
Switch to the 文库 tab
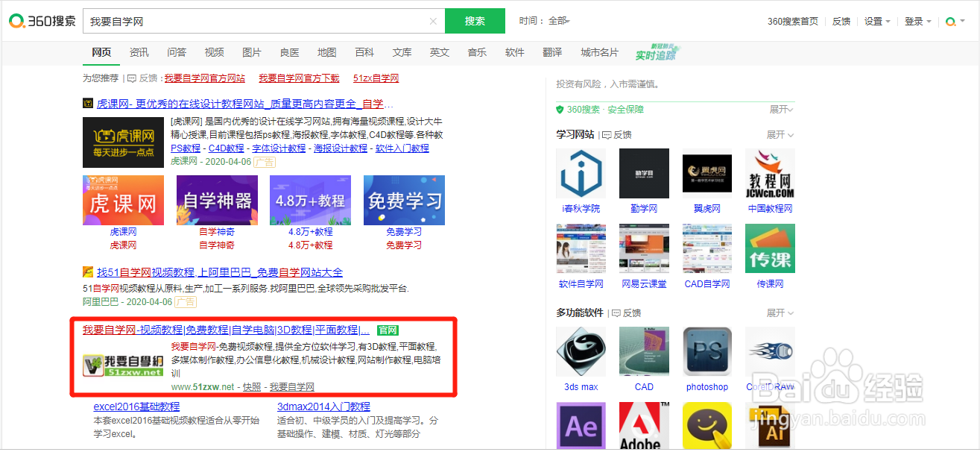click(402, 52)
